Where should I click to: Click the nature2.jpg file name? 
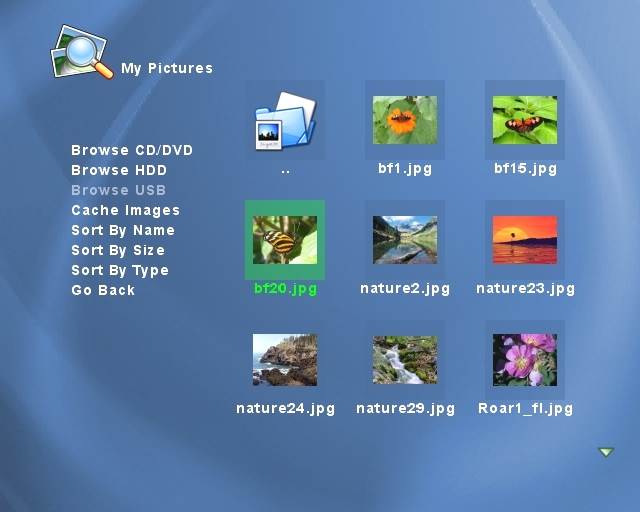pyautogui.click(x=405, y=289)
